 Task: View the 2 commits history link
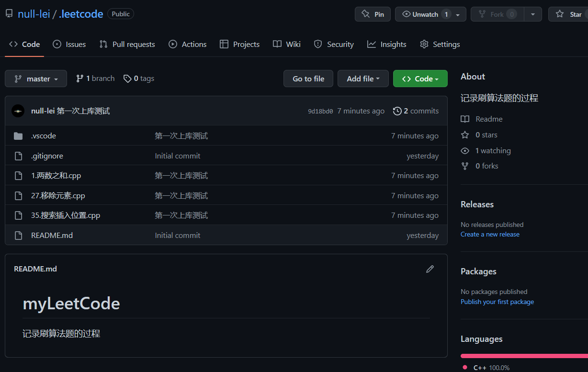(x=416, y=111)
